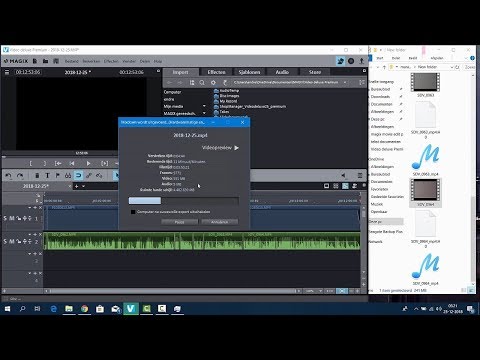Screen dimensions: 480x360
Task: Click the open project folder icon
Action: point(46,61)
